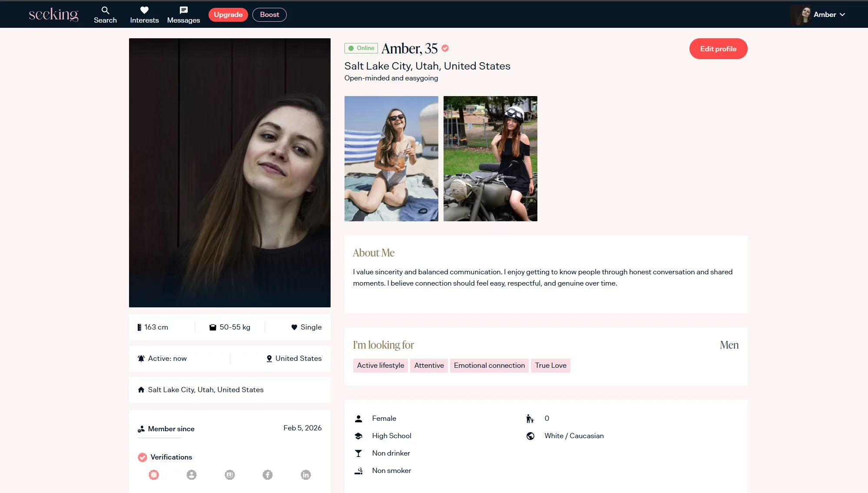Click the verified checkmark beside Amber, 35
868x493 pixels.
coord(445,48)
